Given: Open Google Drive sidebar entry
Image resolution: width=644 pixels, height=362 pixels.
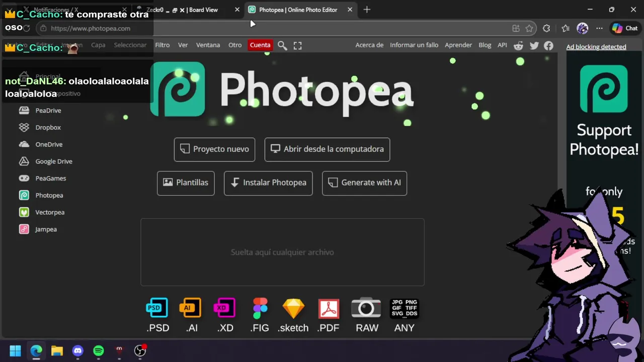Looking at the screenshot, I should pos(54,161).
